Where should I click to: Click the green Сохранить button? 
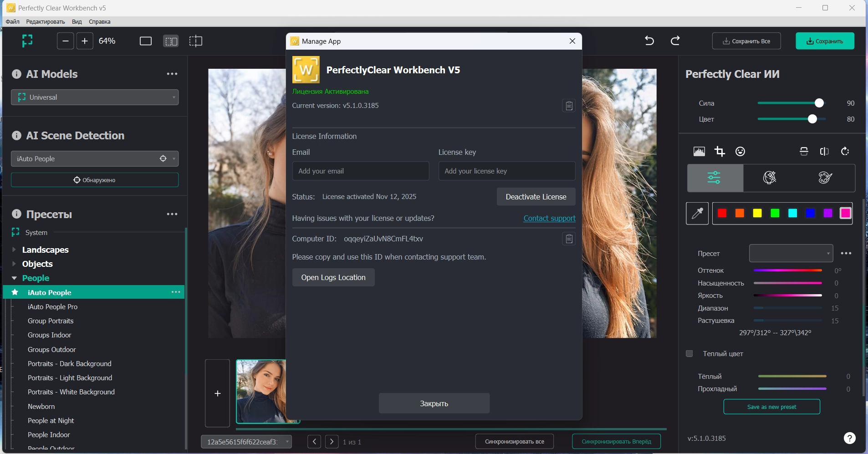825,41
